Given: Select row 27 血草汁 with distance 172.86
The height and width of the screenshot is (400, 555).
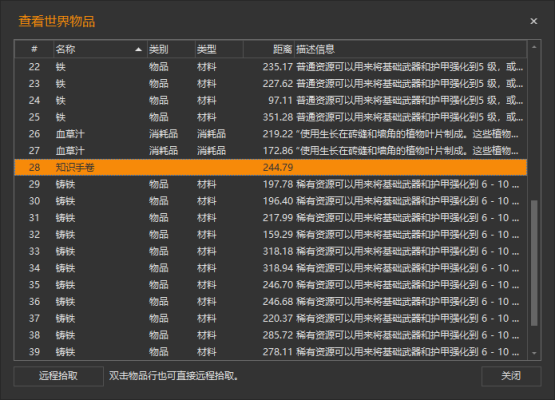Looking at the screenshot, I should click(271, 150).
